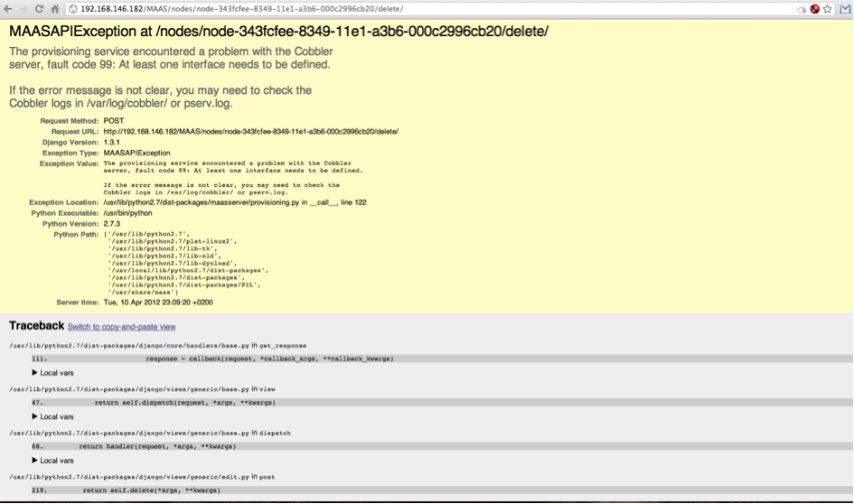This screenshot has width=854, height=504.
Task: Focus the address bar URL
Action: [242, 9]
